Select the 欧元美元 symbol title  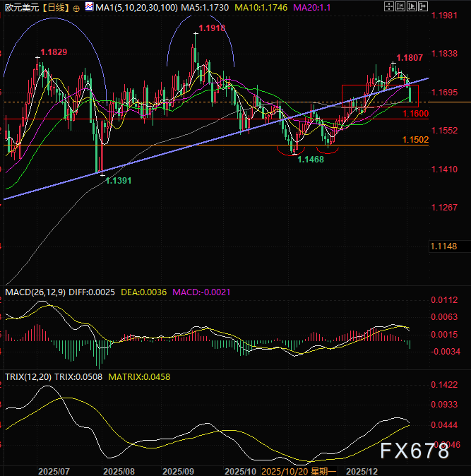pos(21,8)
